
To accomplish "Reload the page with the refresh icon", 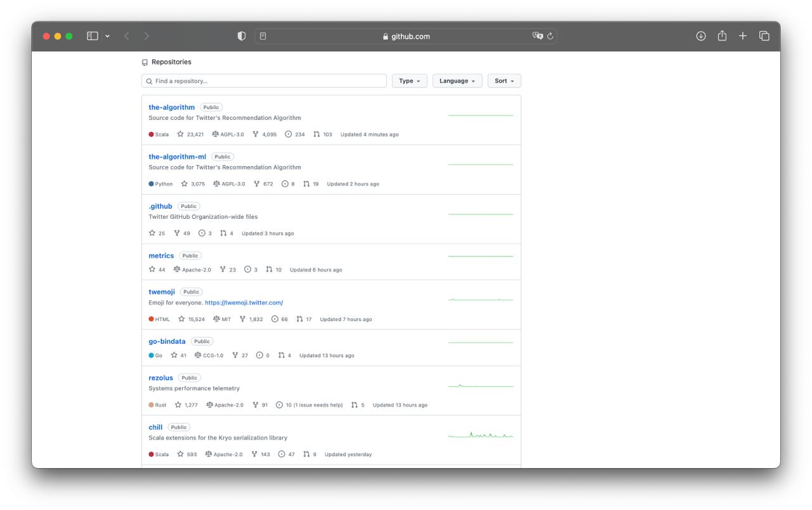I will click(550, 36).
